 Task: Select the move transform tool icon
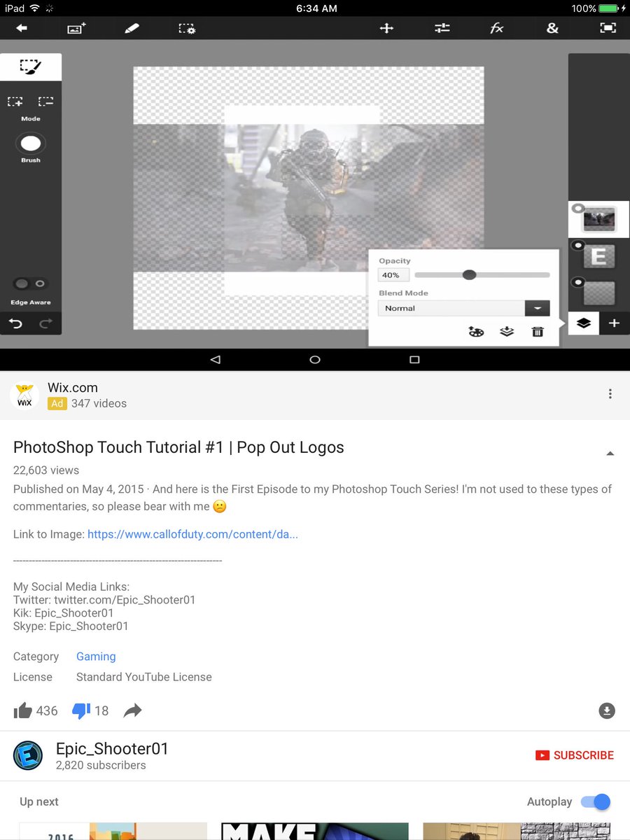(x=386, y=28)
